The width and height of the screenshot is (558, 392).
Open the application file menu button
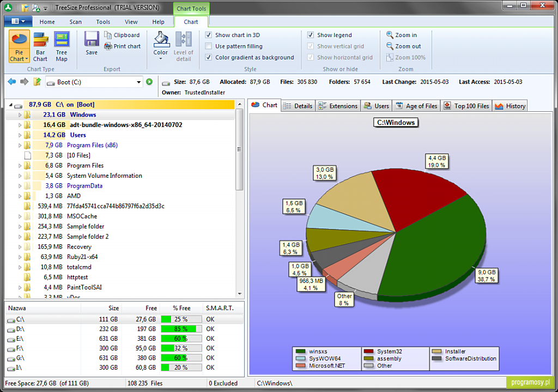[18, 21]
